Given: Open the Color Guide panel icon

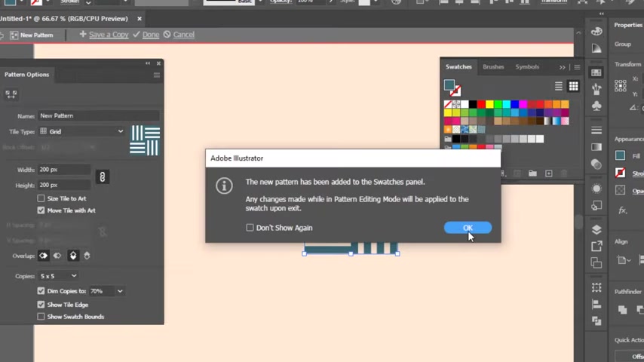Looking at the screenshot, I should click(x=596, y=48).
